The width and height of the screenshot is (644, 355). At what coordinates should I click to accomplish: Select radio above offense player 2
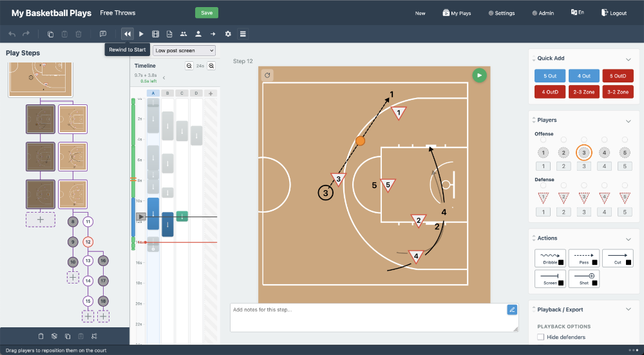(563, 140)
